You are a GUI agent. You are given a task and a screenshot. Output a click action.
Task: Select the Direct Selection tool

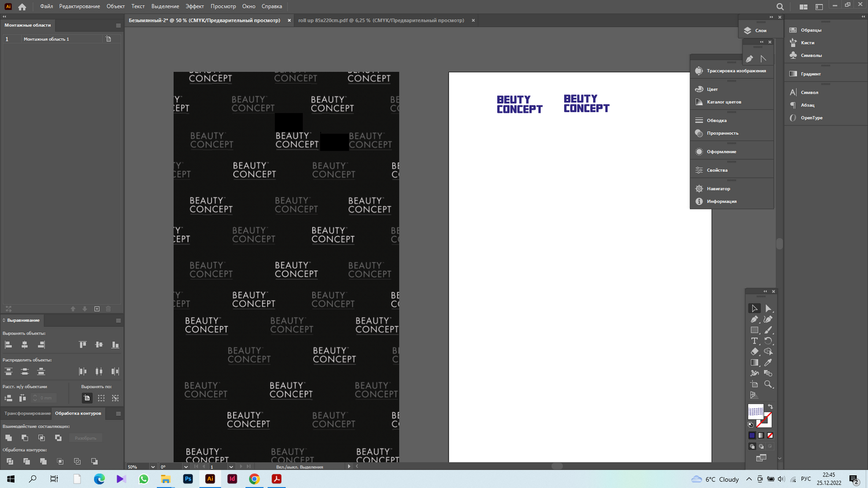coord(768,308)
